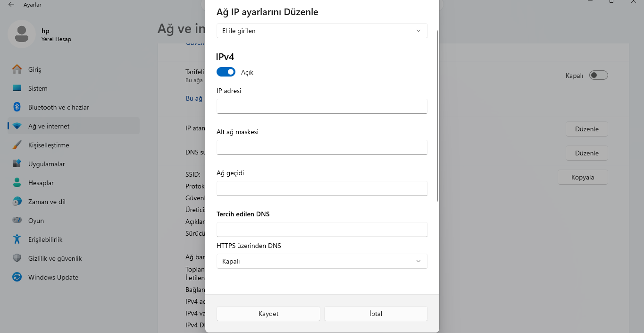Click the hp Yerel Hesap profile name
This screenshot has height=333, width=644.
coord(56,34)
